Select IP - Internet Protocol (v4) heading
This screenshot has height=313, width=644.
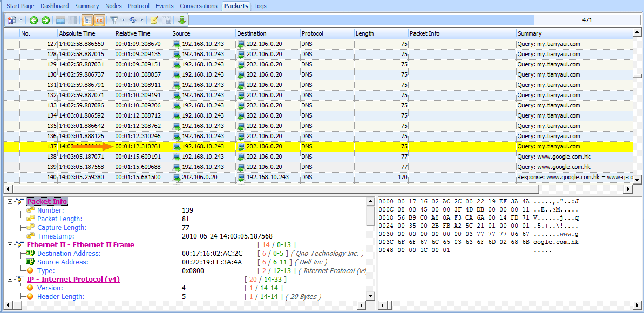click(73, 280)
